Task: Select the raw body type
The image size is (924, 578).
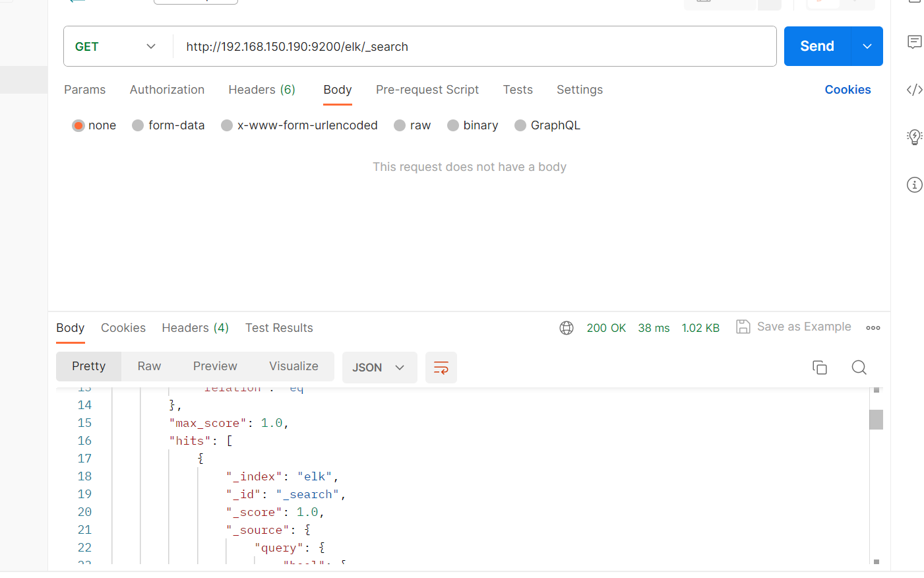Action: click(x=400, y=125)
